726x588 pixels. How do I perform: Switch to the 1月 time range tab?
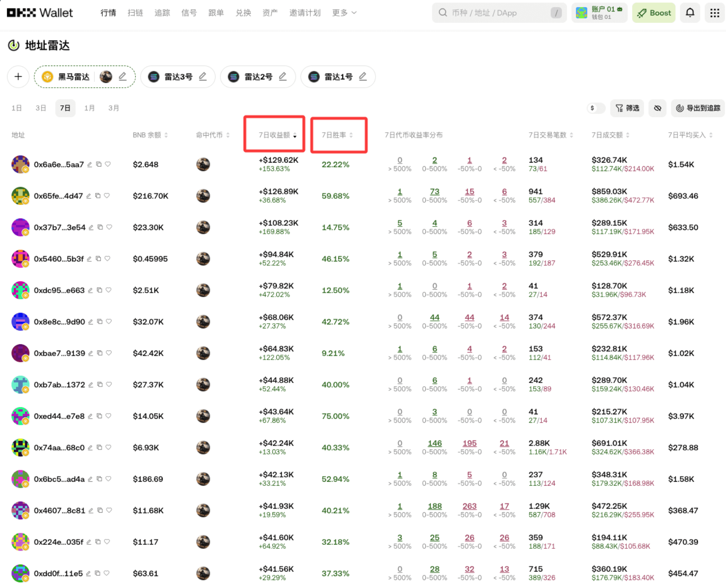[89, 108]
